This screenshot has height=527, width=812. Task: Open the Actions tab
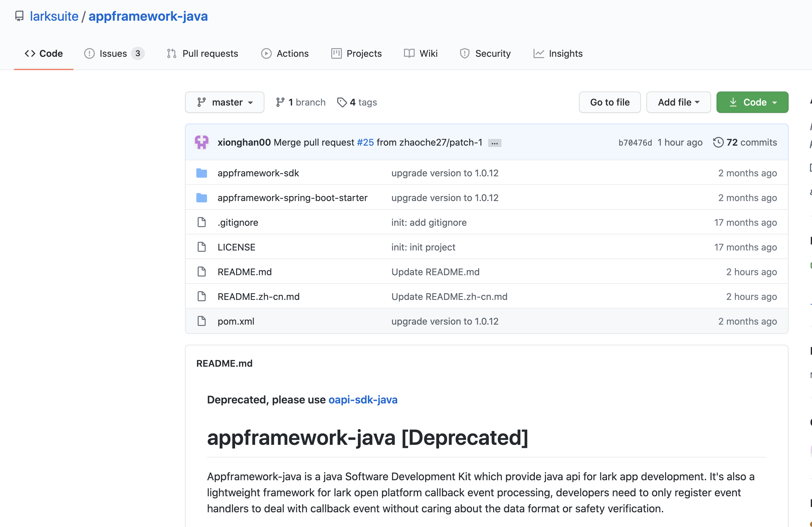pyautogui.click(x=284, y=53)
